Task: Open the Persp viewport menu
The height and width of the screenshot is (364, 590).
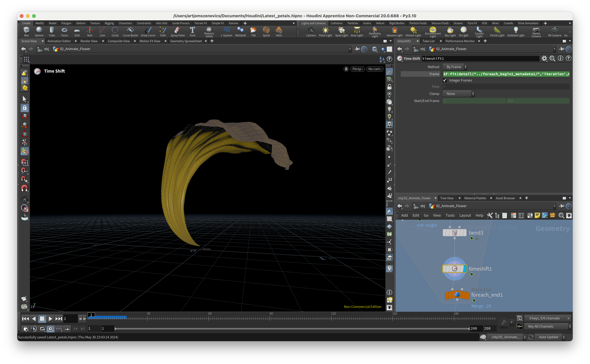Action: (x=357, y=69)
